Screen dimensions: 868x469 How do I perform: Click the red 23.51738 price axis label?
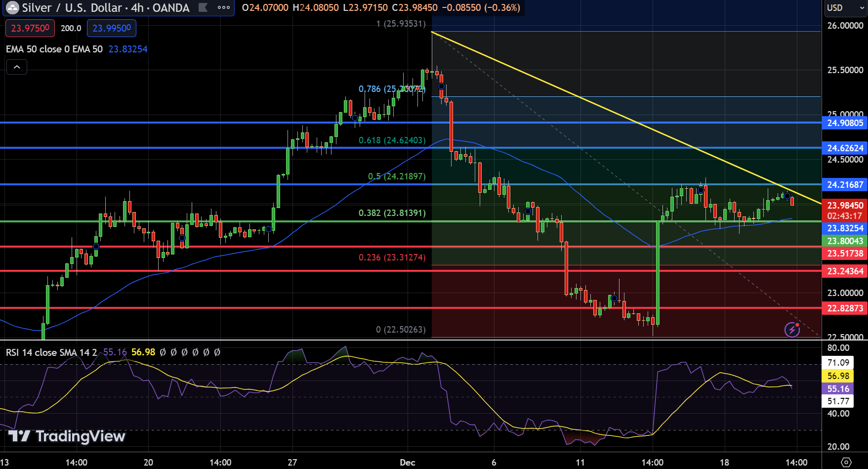click(x=845, y=254)
